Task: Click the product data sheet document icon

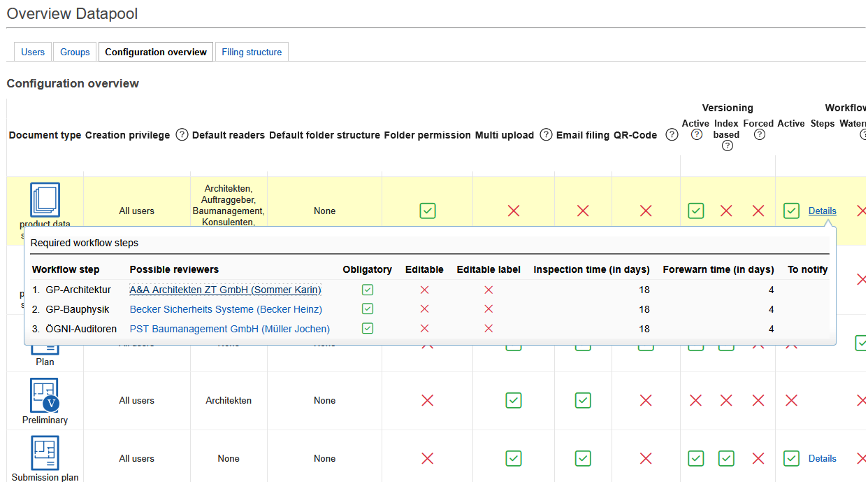Action: 45,200
